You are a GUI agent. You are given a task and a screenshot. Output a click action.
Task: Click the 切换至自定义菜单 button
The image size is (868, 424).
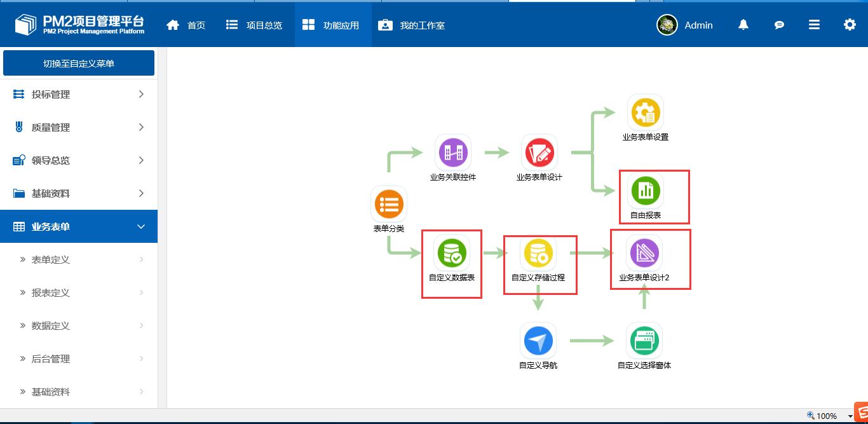pyautogui.click(x=79, y=63)
